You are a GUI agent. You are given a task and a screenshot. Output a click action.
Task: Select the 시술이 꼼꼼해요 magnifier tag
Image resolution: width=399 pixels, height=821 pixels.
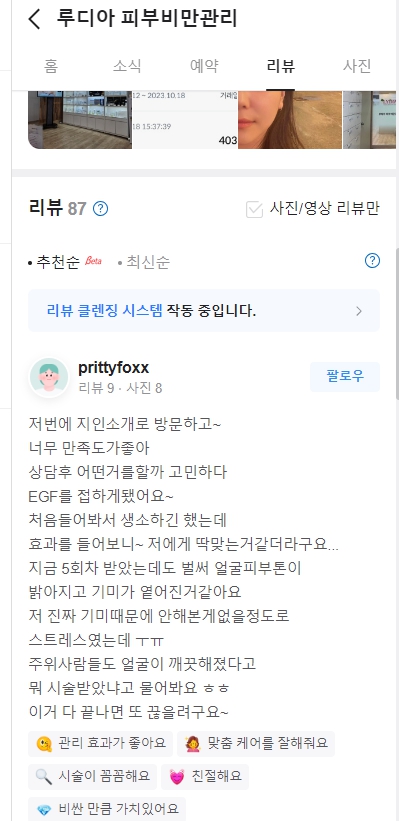93,776
